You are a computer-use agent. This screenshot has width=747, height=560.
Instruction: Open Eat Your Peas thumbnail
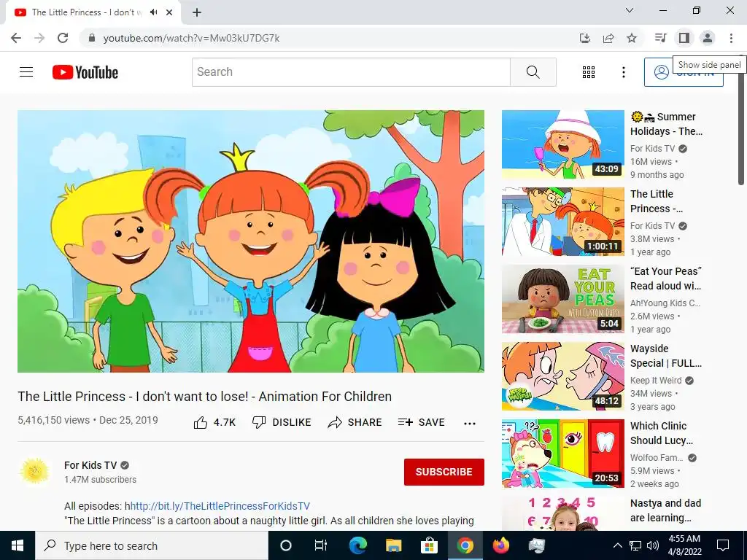point(563,299)
